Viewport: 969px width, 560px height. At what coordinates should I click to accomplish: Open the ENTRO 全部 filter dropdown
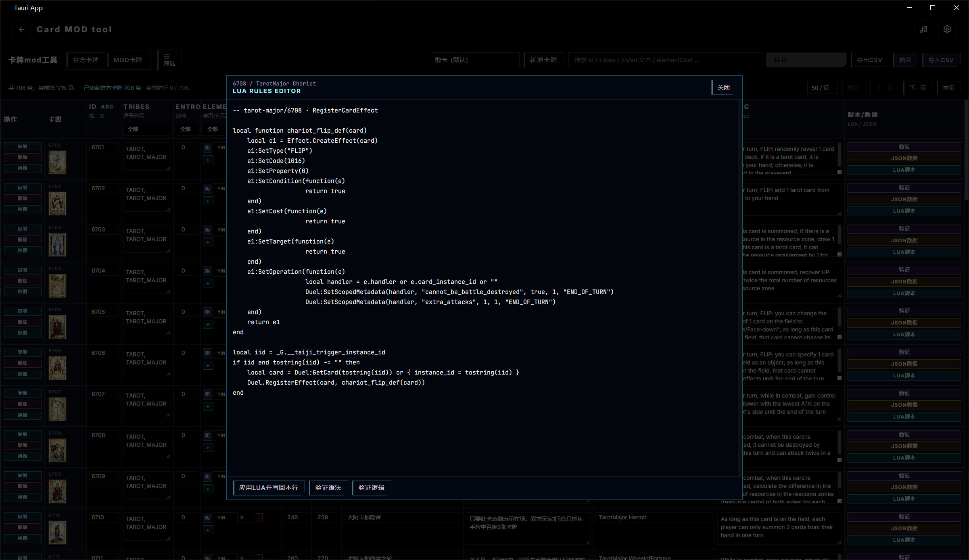tap(186, 129)
